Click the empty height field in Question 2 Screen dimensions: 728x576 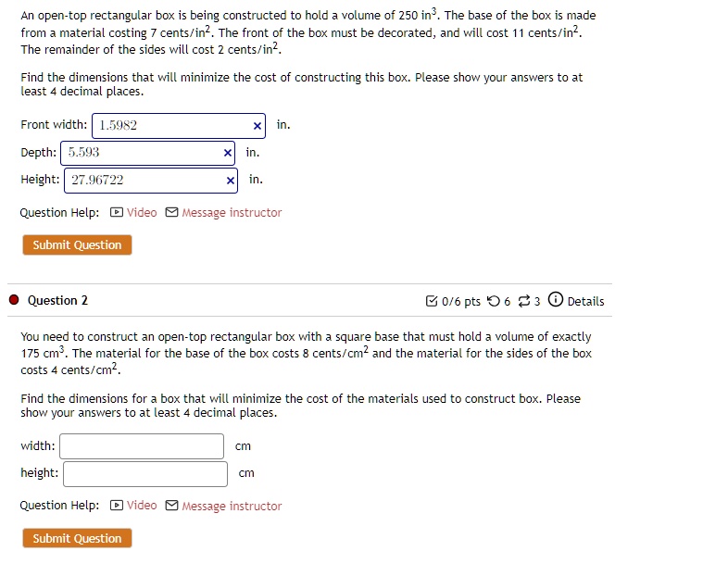click(x=145, y=473)
